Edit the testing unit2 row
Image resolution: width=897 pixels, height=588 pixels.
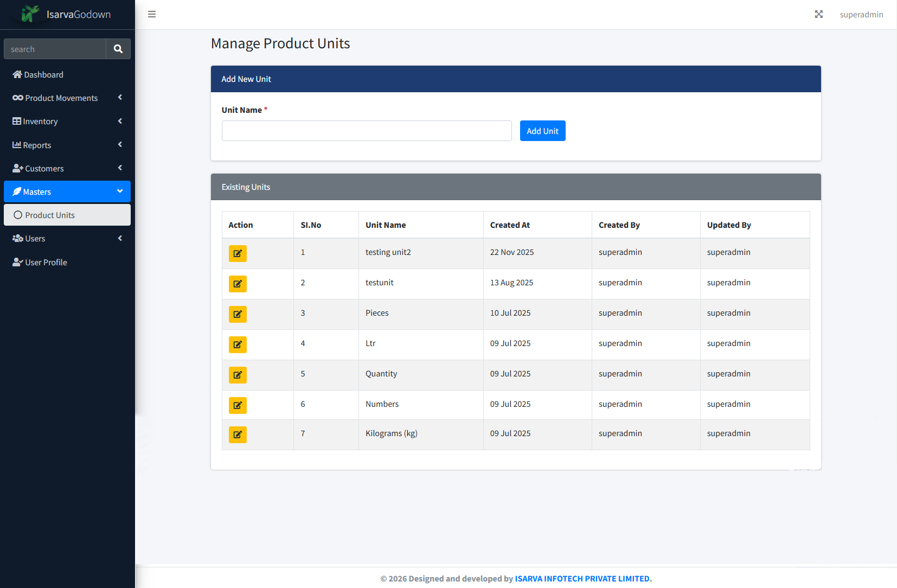(x=238, y=253)
